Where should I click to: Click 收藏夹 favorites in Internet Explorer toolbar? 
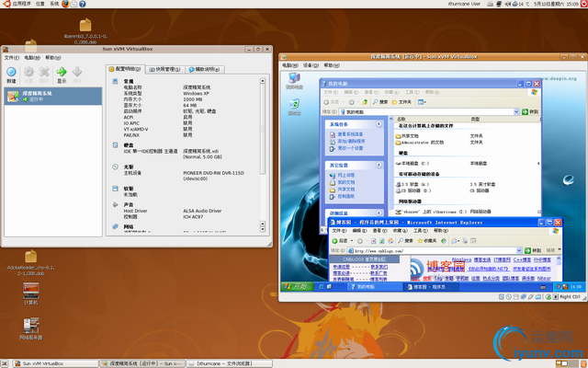pos(427,241)
